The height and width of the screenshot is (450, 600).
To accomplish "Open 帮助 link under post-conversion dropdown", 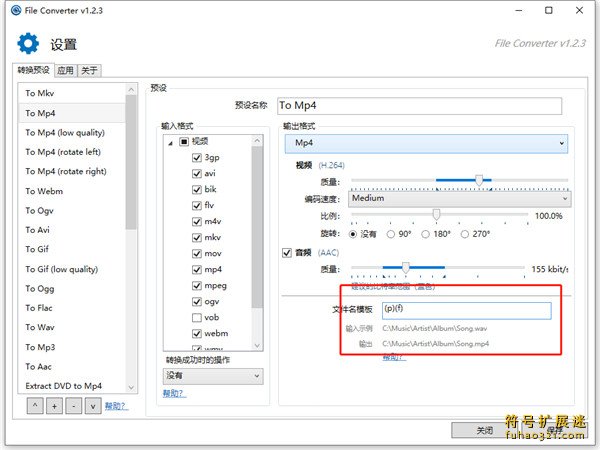I will click(174, 393).
